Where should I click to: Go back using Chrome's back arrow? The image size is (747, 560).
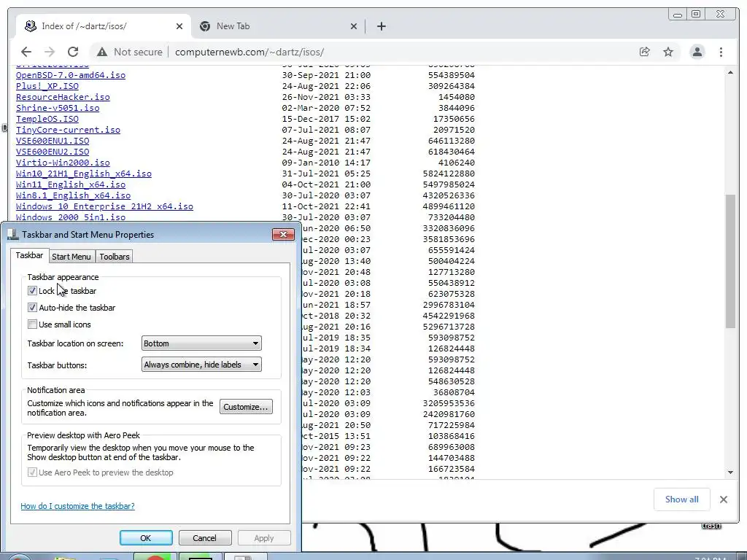pos(26,52)
